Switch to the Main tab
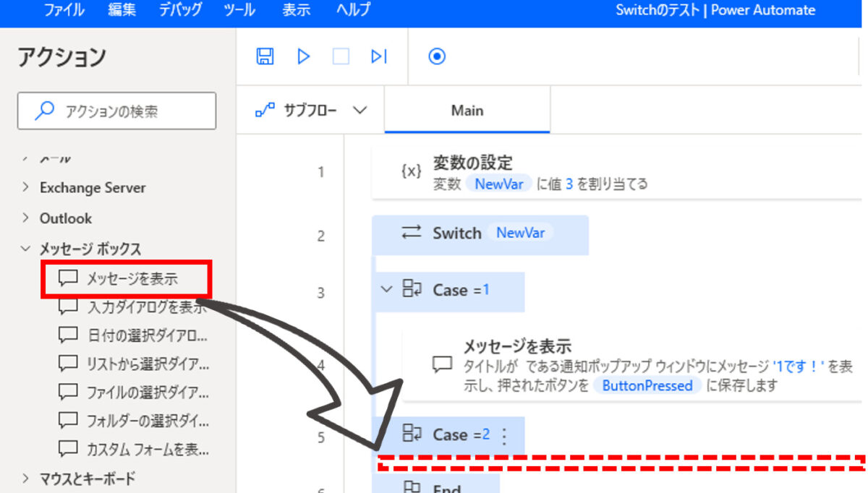This screenshot has width=868, height=493. tap(467, 111)
